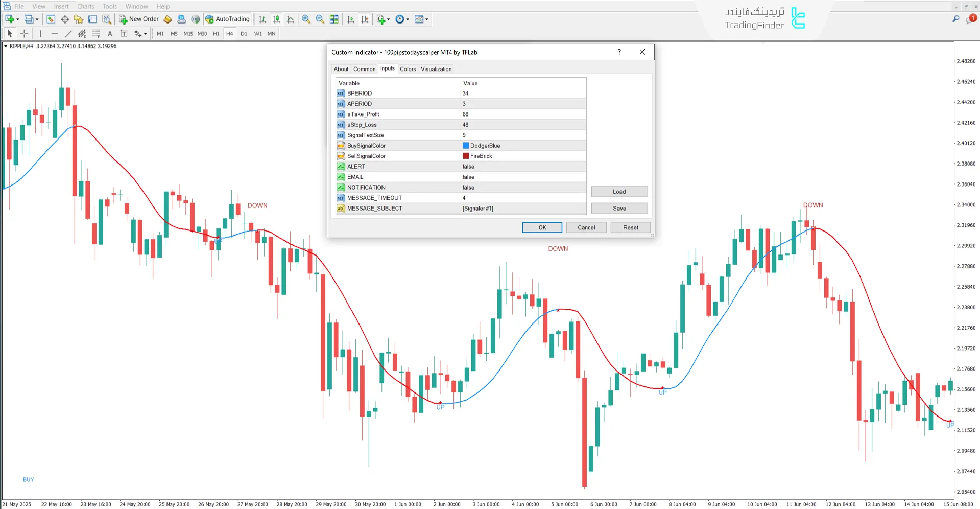Select the Crosshair tool

23,34
